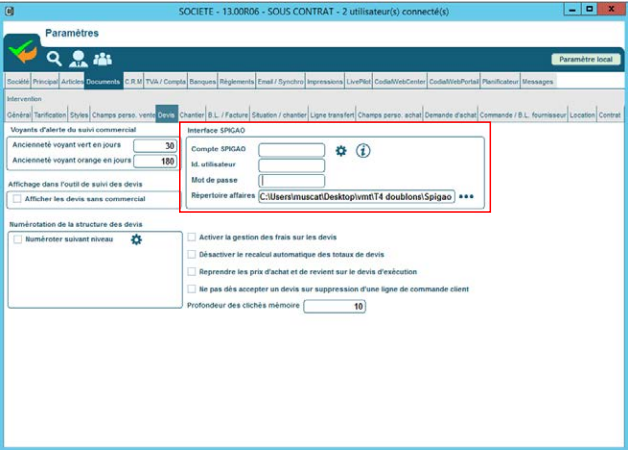The height and width of the screenshot is (450, 628).
Task: Toggle Reprendre les prix d'achat checkbox
Action: pos(192,271)
